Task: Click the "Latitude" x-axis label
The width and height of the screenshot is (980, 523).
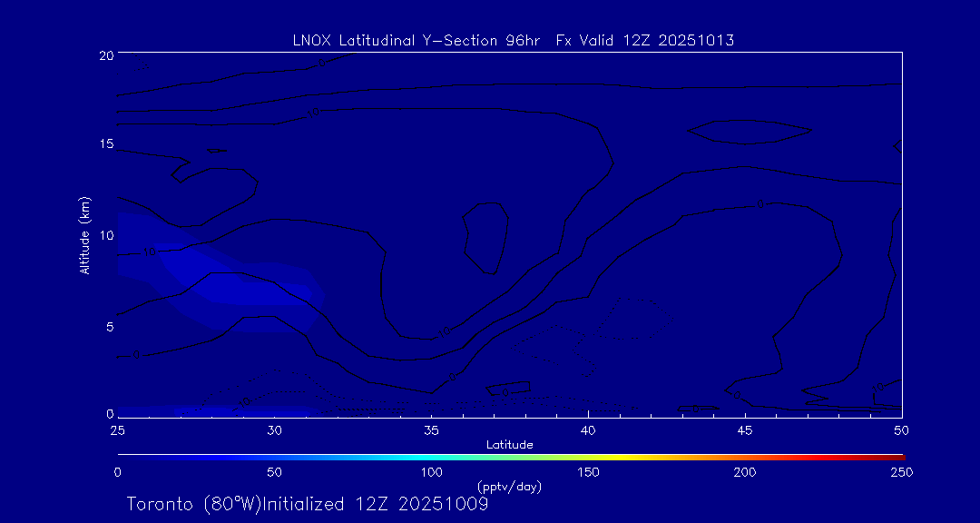Action: click(509, 444)
